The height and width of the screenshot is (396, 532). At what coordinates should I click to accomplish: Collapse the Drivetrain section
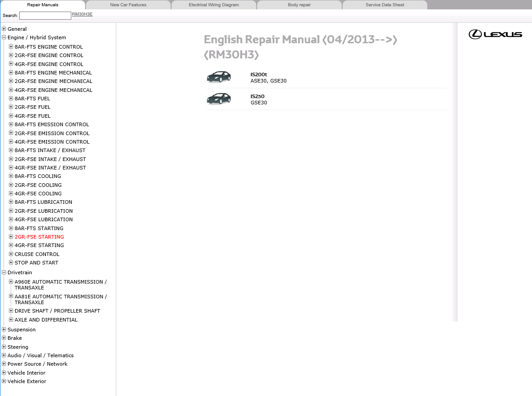pyautogui.click(x=4, y=272)
